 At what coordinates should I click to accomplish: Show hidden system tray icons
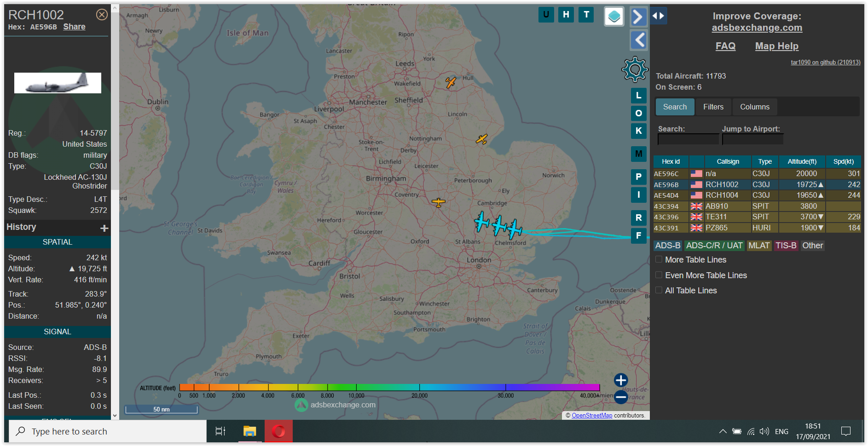pyautogui.click(x=723, y=431)
